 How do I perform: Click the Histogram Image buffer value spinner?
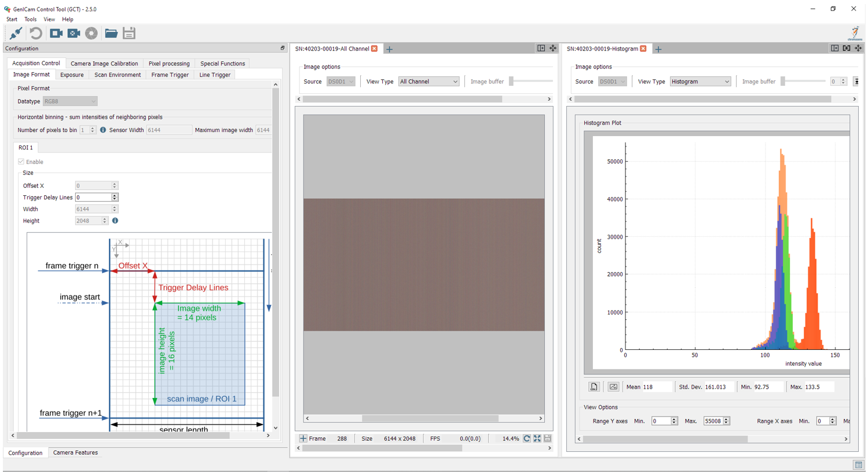click(838, 82)
